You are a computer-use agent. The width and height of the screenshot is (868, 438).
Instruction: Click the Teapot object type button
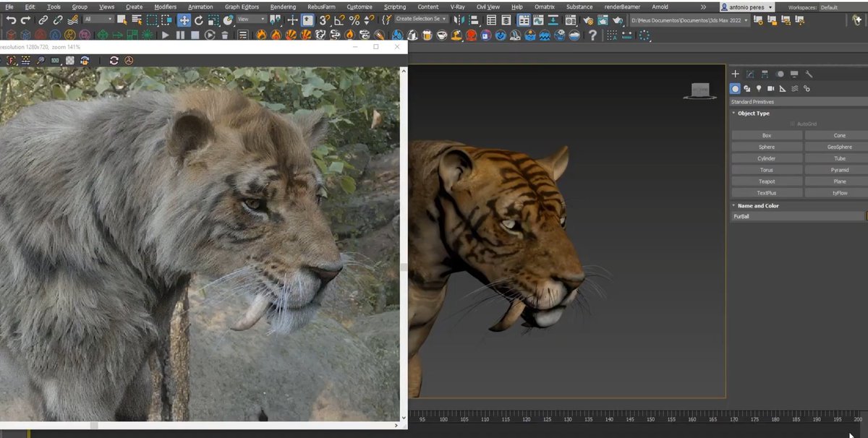[765, 181]
